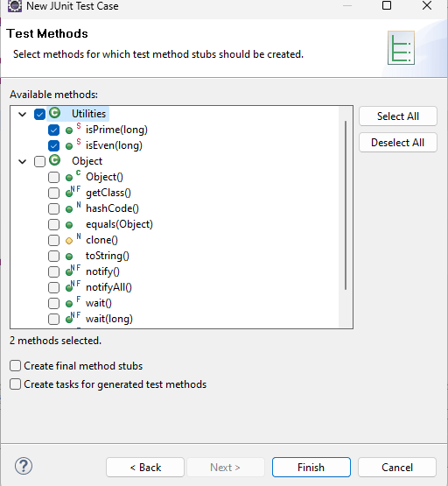Check the notifyAll() checkbox
Viewport: 448px width, 486px height.
pyautogui.click(x=53, y=287)
